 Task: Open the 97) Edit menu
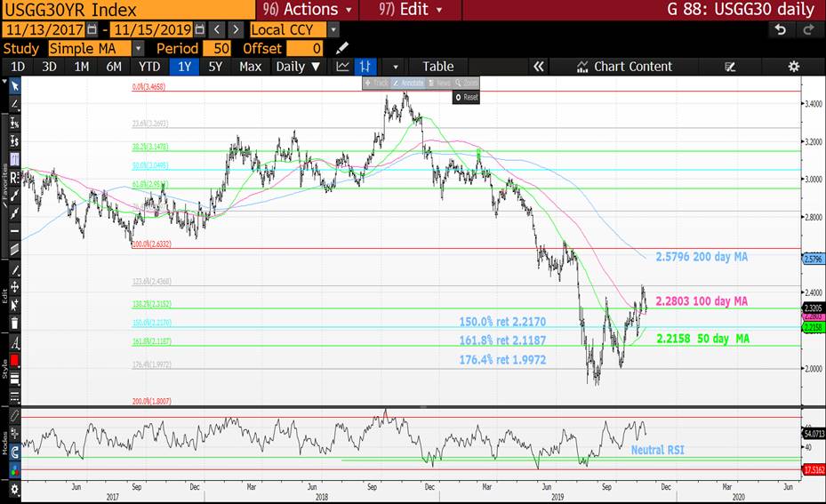411,10
